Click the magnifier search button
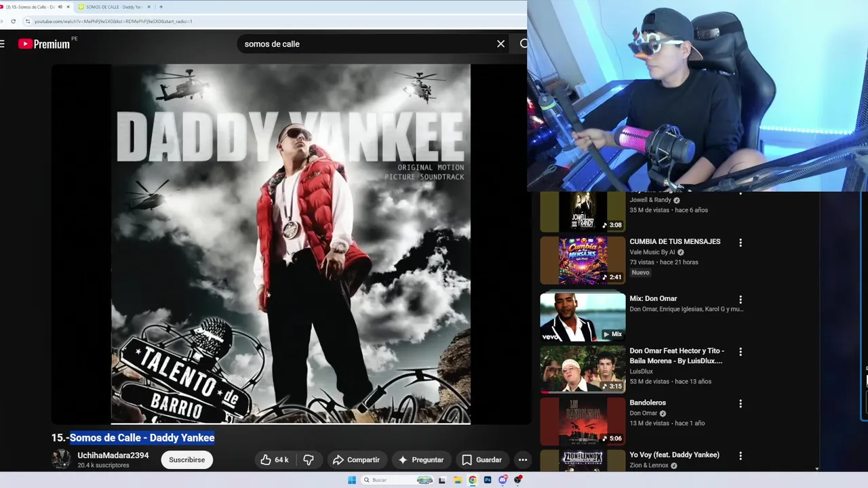This screenshot has height=488, width=868. (x=524, y=44)
